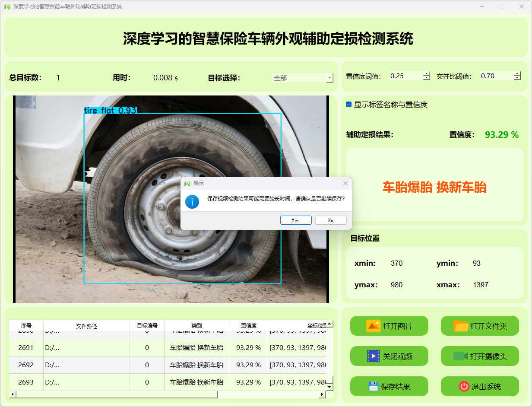Click the floppy disk icon on 保存结果
Image resolution: width=532 pixels, height=407 pixels.
click(373, 386)
